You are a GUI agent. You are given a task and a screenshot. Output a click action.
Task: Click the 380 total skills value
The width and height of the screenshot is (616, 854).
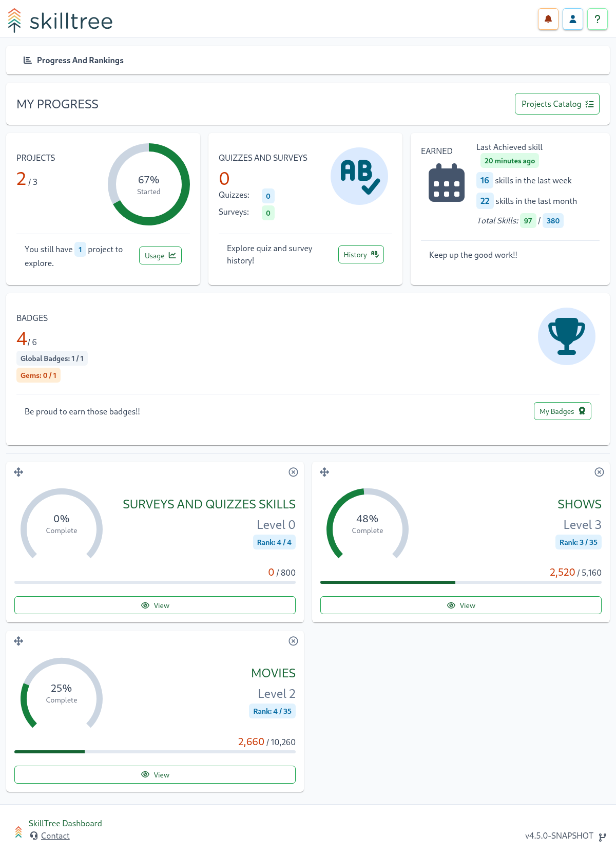[553, 221]
